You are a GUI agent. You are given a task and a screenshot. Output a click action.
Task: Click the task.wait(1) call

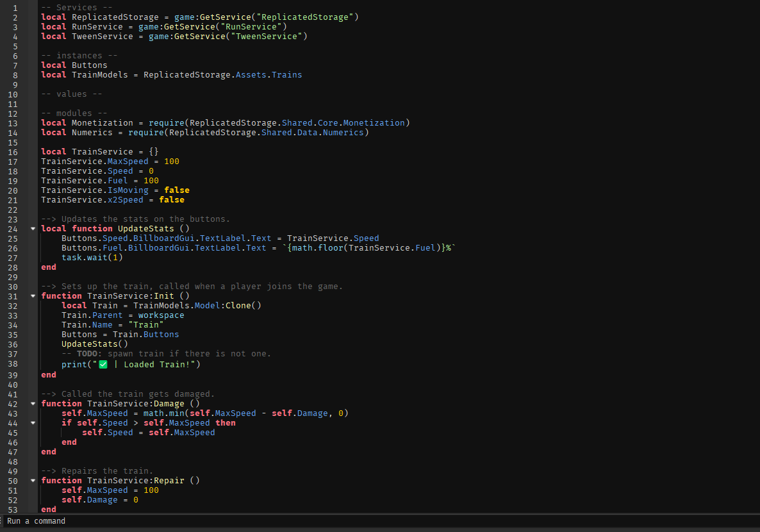click(x=92, y=258)
